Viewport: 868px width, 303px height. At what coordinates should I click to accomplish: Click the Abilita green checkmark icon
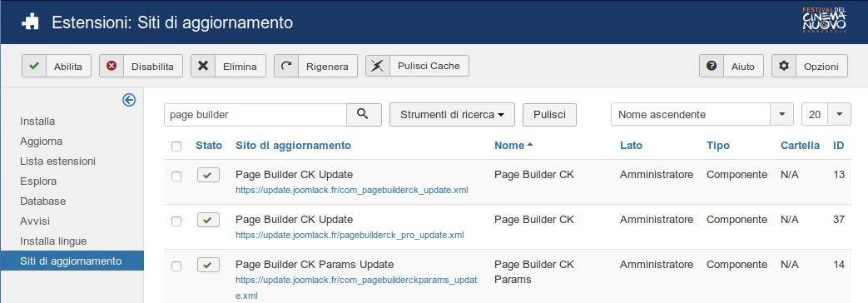[x=34, y=66]
